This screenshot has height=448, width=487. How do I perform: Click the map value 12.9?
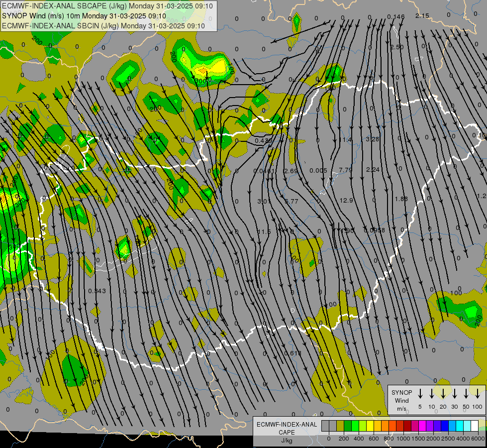346,200
